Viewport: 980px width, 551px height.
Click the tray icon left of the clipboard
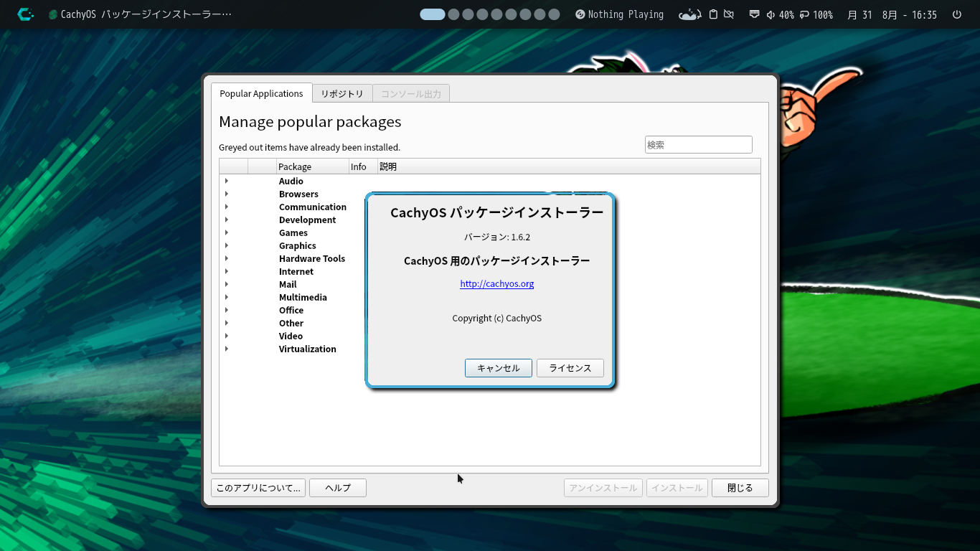[x=689, y=14]
